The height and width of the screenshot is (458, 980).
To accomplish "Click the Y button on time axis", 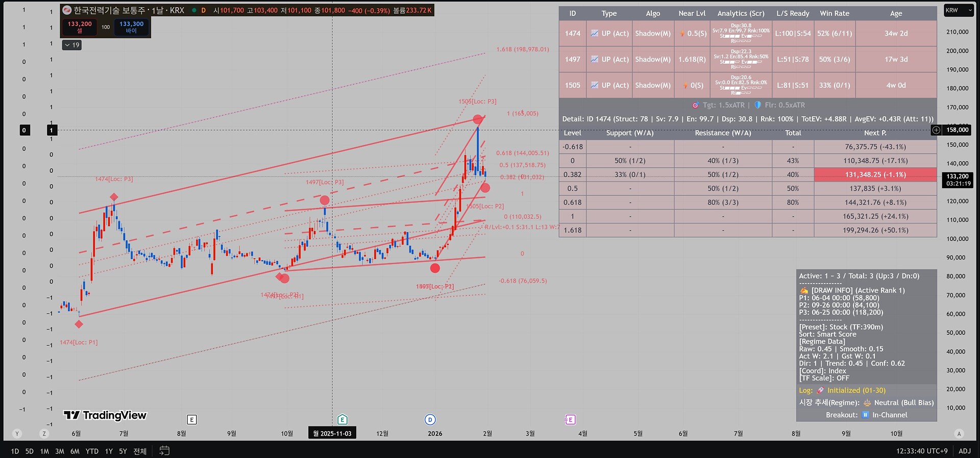I will pyautogui.click(x=17, y=434).
